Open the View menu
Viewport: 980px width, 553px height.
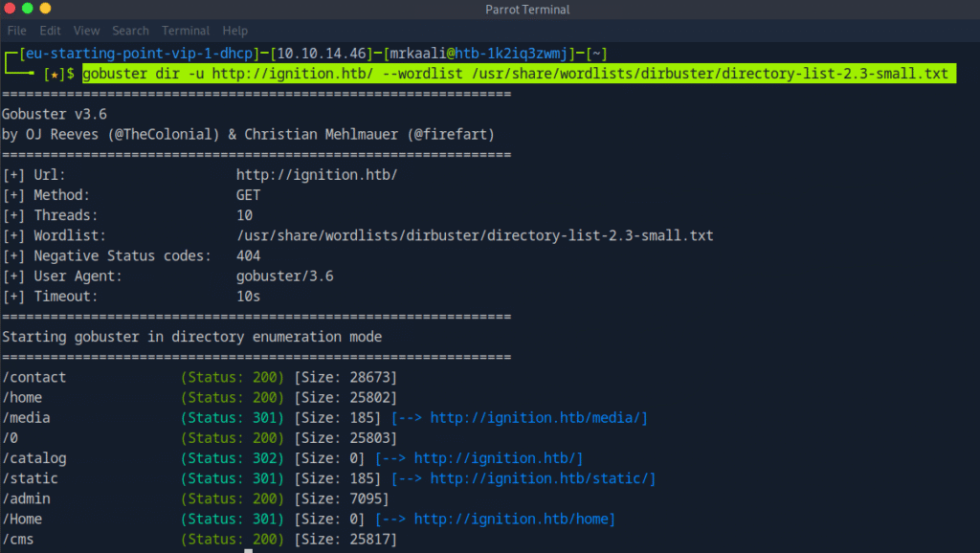(x=86, y=31)
